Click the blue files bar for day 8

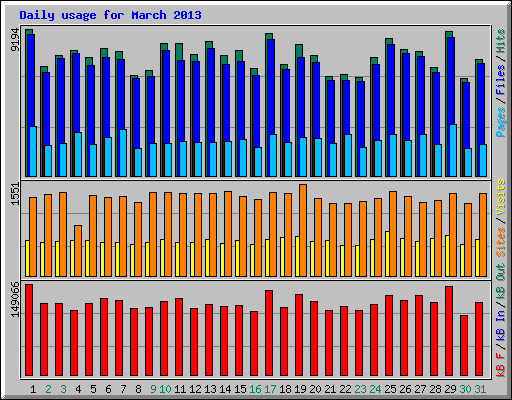pyautogui.click(x=136, y=113)
